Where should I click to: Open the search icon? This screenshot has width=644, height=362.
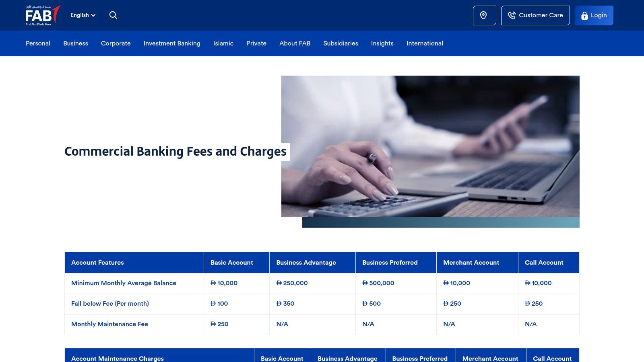113,15
